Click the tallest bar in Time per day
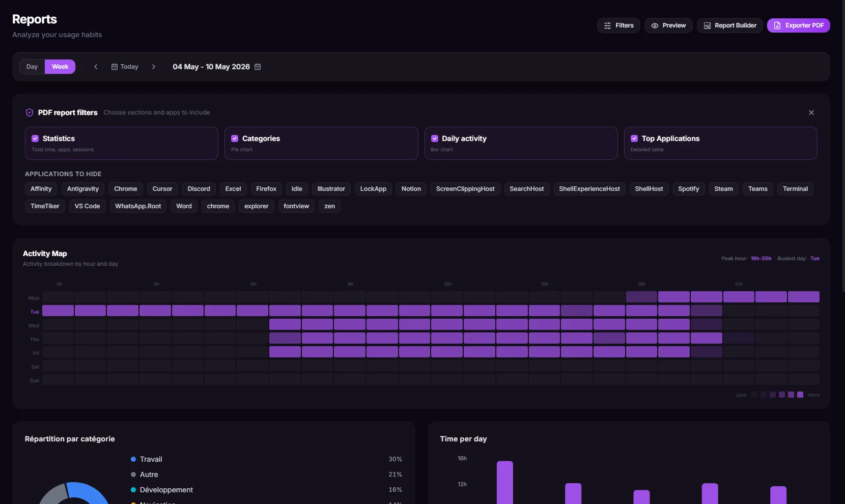This screenshot has width=845, height=504. [x=505, y=483]
